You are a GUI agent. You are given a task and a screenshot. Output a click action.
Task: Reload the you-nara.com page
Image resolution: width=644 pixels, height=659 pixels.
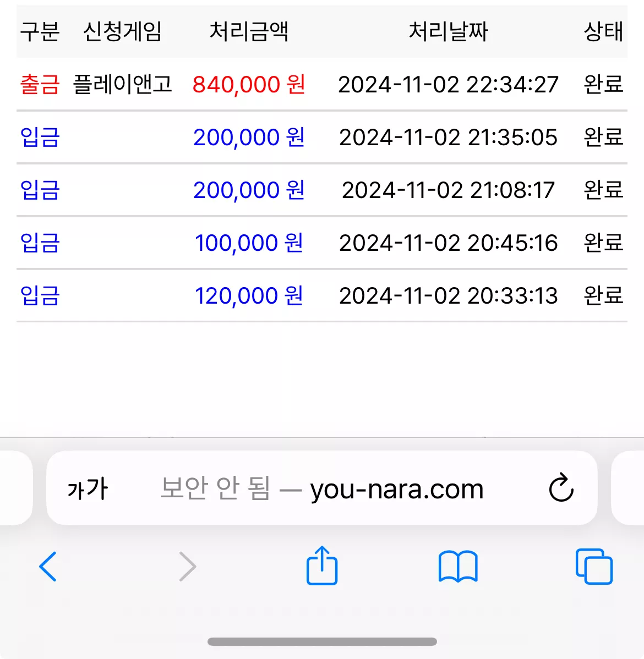pos(561,488)
